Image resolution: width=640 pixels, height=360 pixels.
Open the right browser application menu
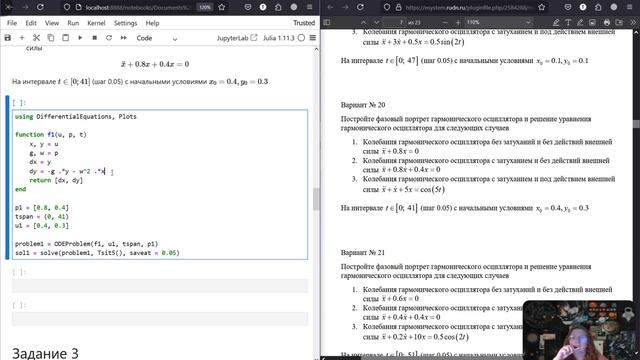pos(629,7)
